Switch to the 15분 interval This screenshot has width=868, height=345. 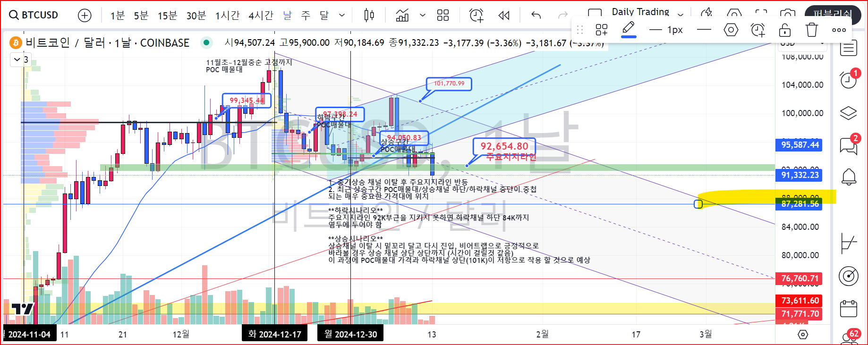click(167, 16)
